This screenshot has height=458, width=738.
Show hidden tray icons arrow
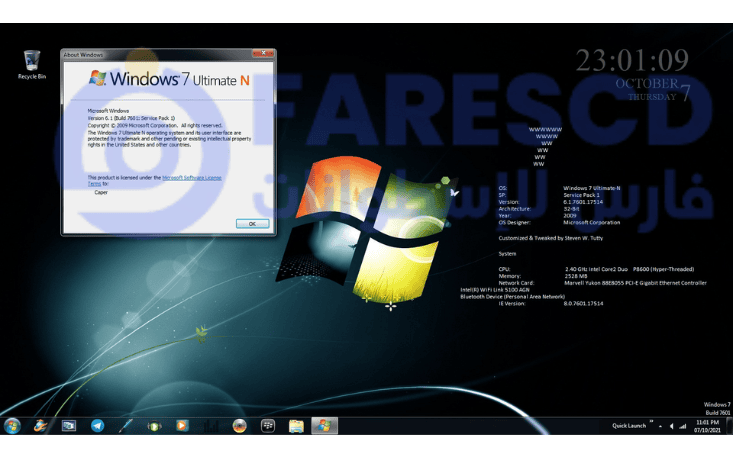(660, 426)
